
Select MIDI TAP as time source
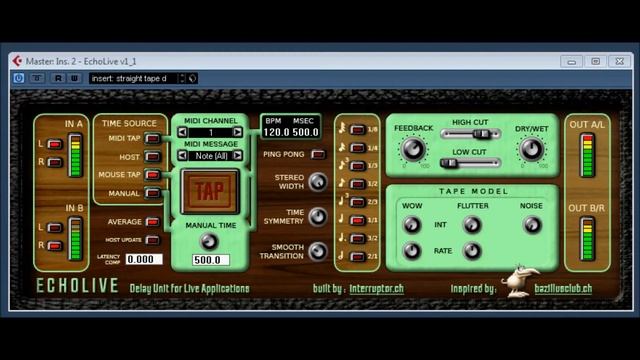[153, 139]
